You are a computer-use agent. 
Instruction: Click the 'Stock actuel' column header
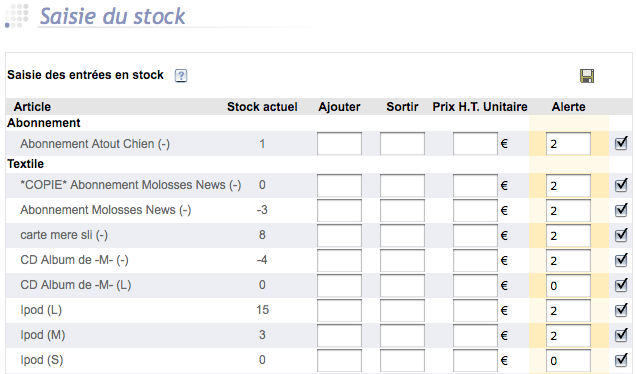click(262, 107)
